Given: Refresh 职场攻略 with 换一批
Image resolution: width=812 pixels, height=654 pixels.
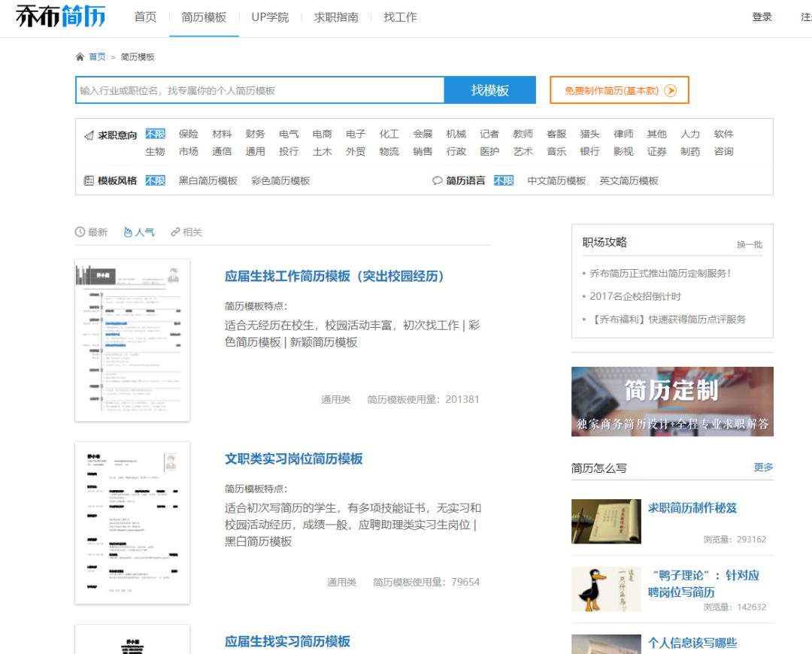Looking at the screenshot, I should (750, 244).
